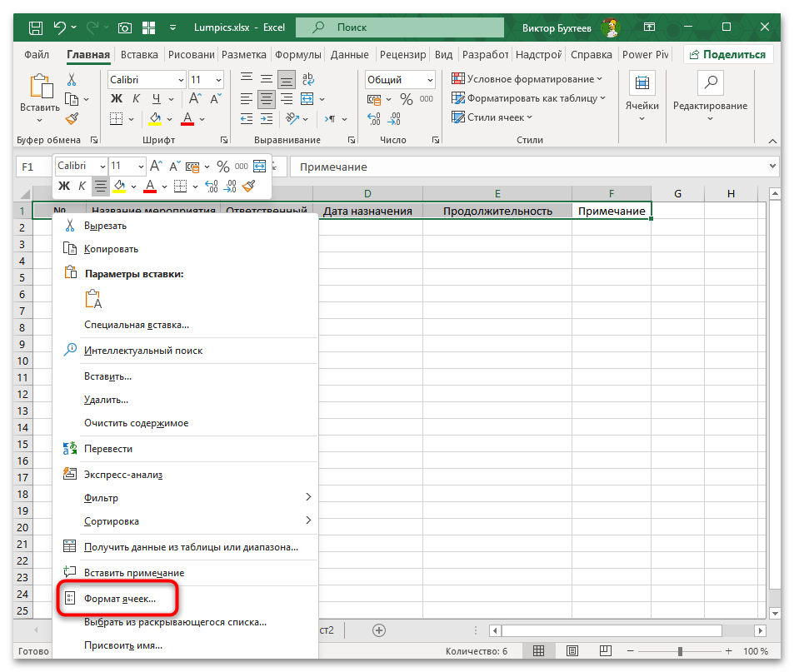
Task: Click Increase Indent icon in ribbon
Action: pos(267,119)
